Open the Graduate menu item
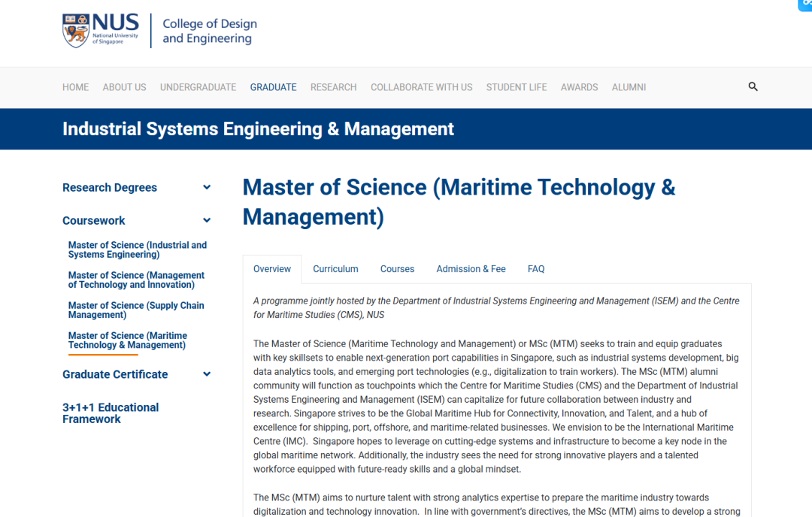The width and height of the screenshot is (812, 517). (x=273, y=87)
